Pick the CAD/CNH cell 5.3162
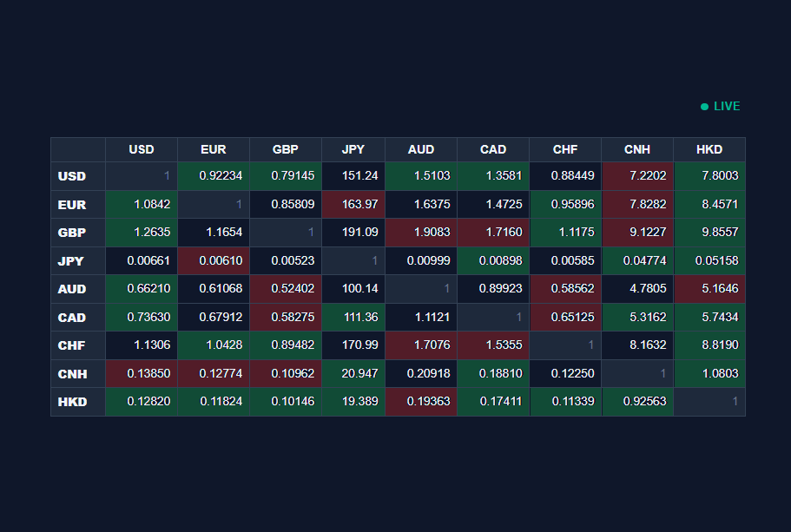This screenshot has width=791, height=532. point(637,317)
